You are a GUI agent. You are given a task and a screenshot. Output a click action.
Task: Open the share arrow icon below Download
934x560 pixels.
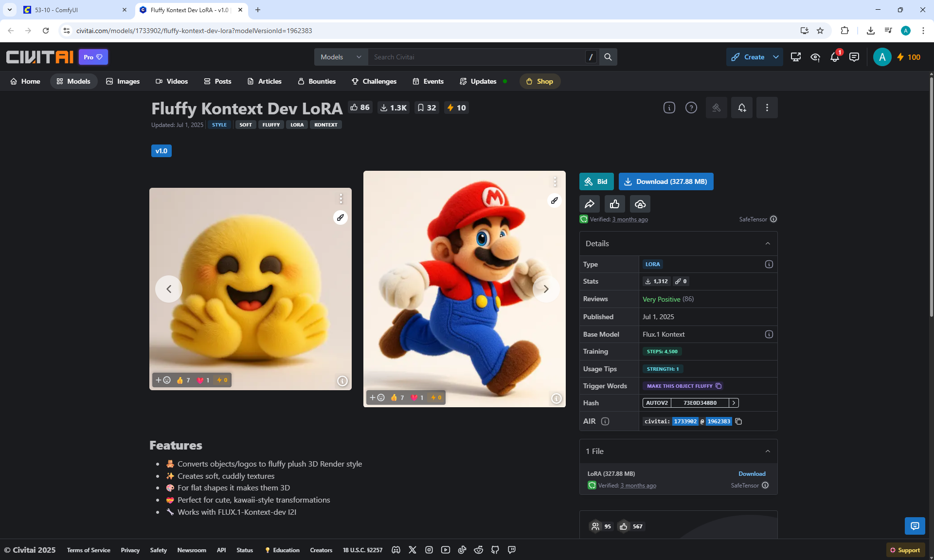pyautogui.click(x=590, y=204)
